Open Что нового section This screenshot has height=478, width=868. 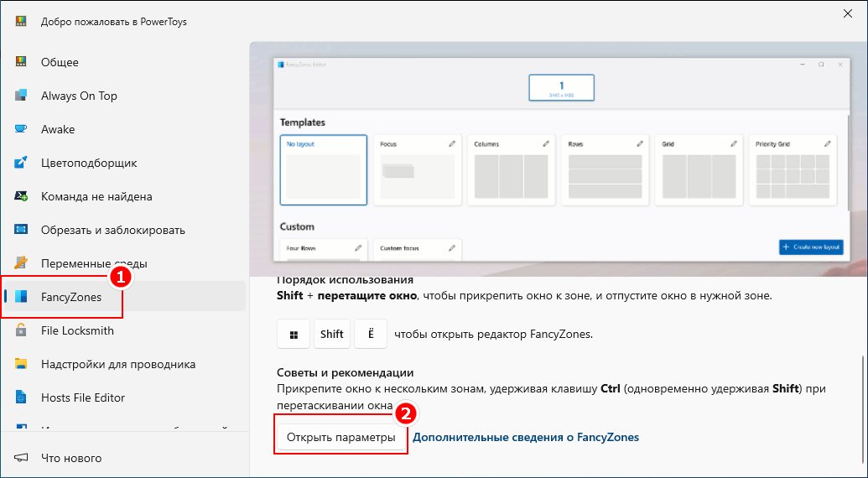(x=125, y=458)
